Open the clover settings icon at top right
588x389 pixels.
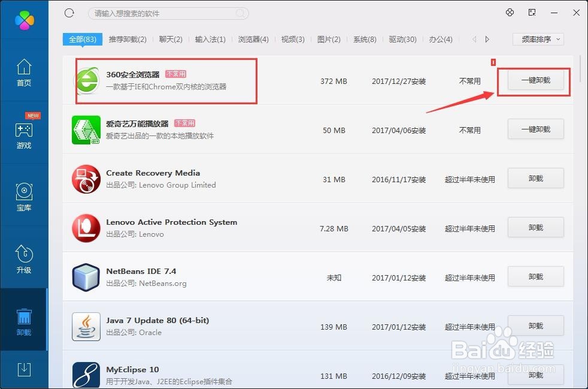510,12
